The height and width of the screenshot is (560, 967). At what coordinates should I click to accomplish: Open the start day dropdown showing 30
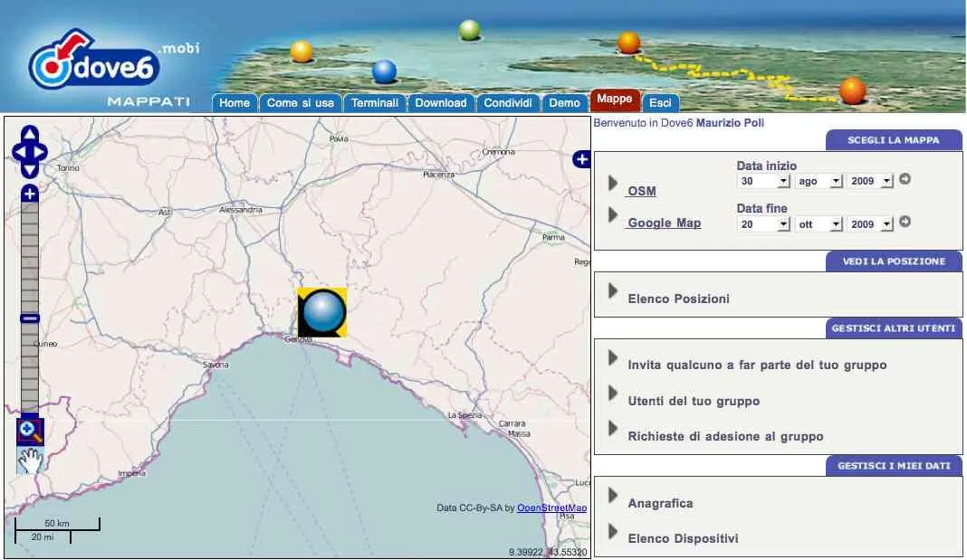(763, 181)
